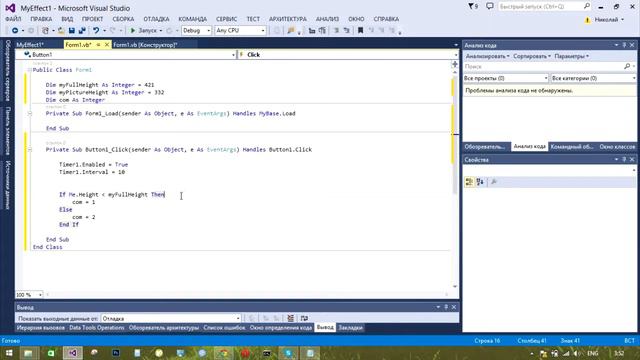This screenshot has height=360, width=640.
Task: Switch to the MyEffect1 document tab
Action: [x=30, y=45]
